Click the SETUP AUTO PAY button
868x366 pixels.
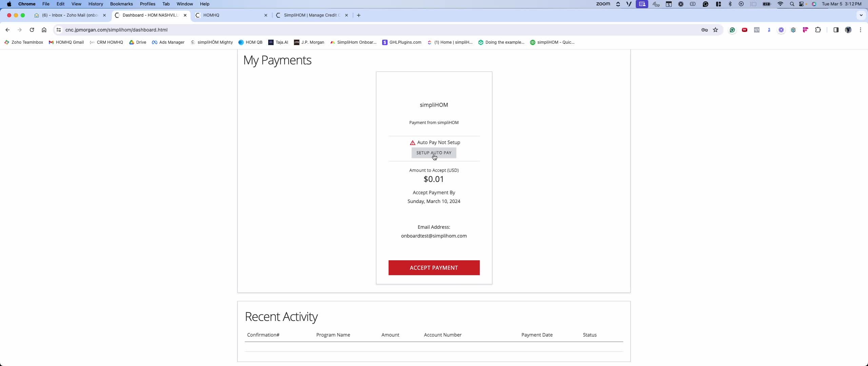coord(434,153)
